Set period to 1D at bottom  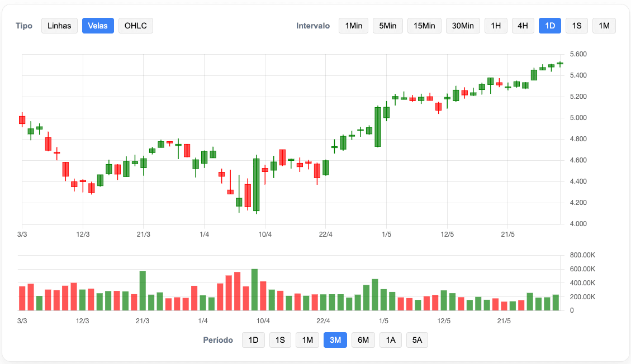253,340
